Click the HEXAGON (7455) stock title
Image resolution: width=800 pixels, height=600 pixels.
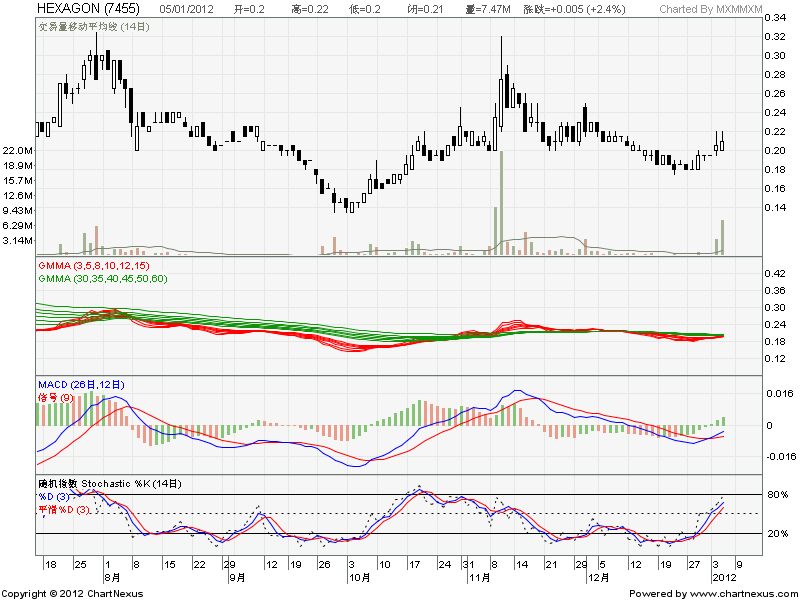[80, 9]
